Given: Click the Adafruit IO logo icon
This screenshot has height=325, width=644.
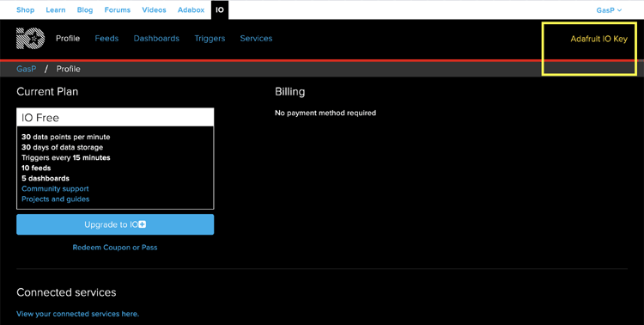Looking at the screenshot, I should [x=30, y=38].
